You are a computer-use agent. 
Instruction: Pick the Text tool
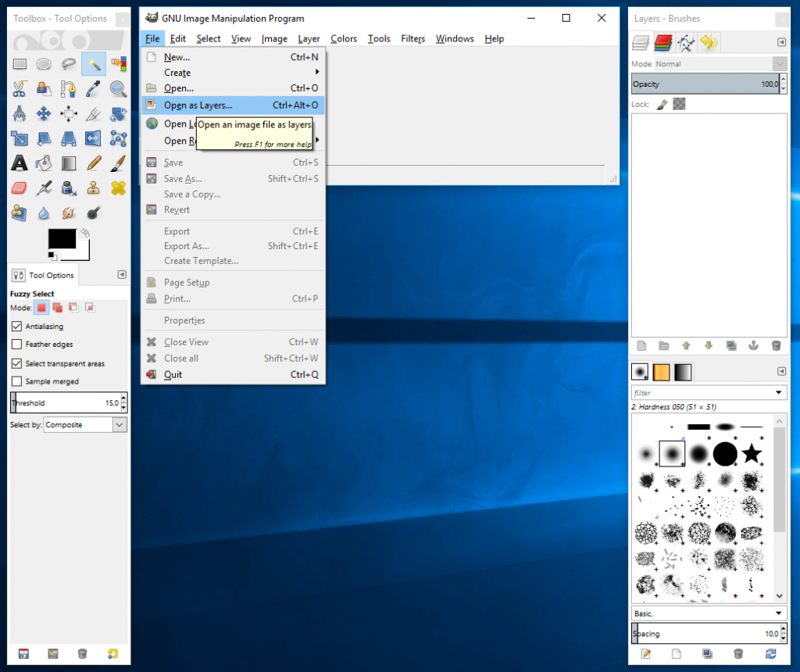click(19, 163)
